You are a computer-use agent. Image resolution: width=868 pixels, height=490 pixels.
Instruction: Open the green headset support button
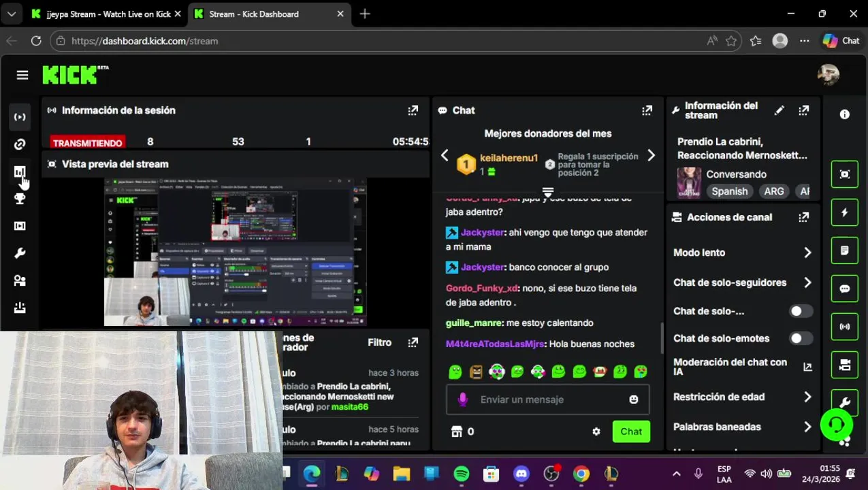pos(837,425)
